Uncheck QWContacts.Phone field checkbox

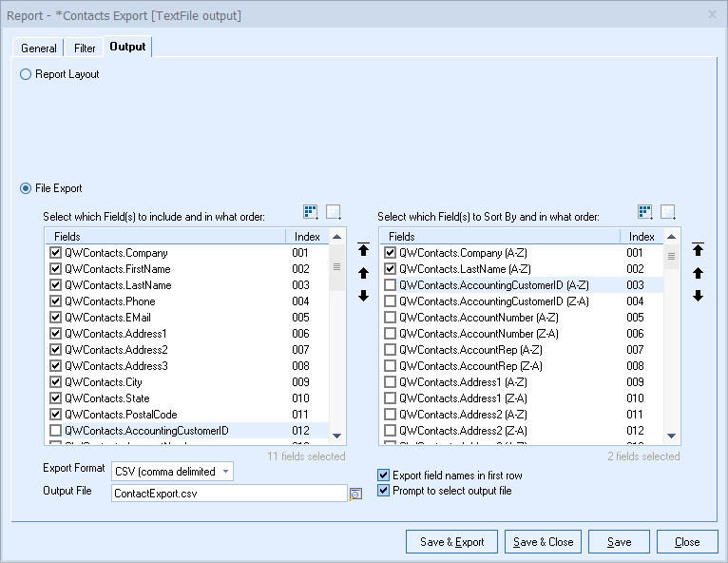click(x=55, y=301)
